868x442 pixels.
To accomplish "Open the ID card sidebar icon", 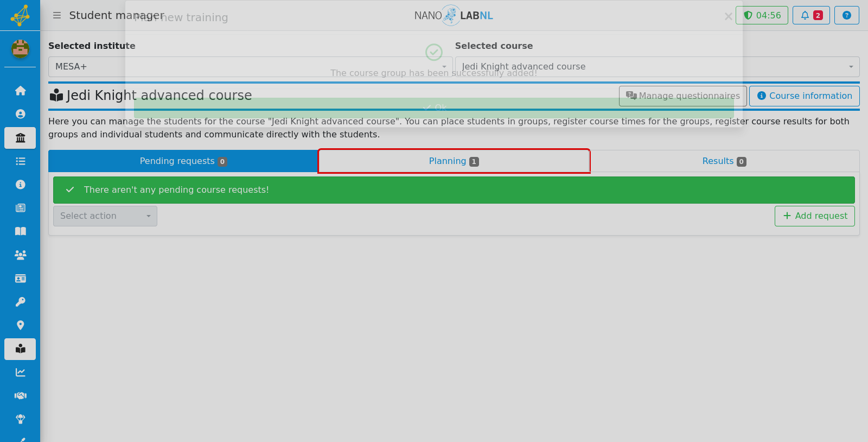I will [x=20, y=279].
